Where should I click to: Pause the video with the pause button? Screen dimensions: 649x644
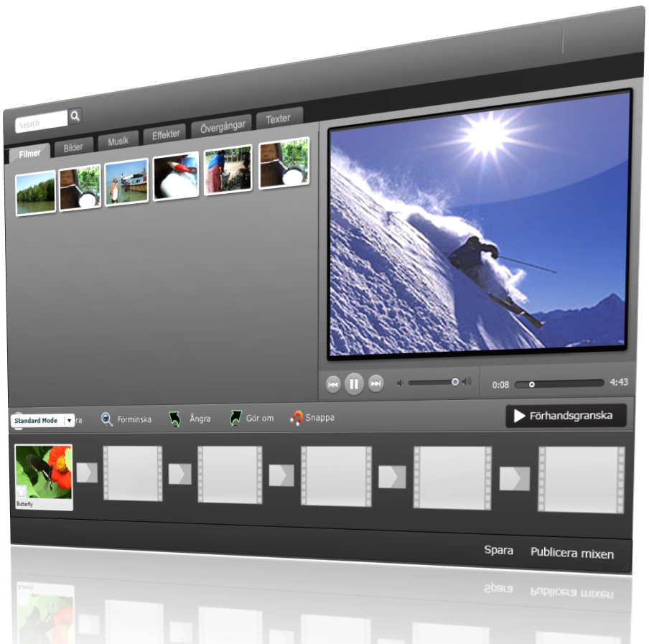pyautogui.click(x=353, y=384)
